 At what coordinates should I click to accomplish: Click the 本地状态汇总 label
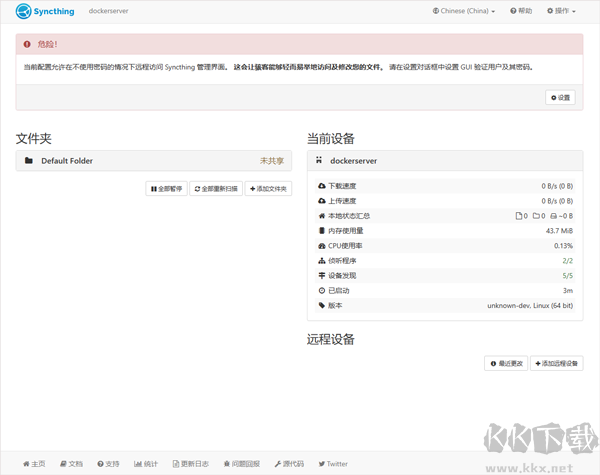point(349,216)
